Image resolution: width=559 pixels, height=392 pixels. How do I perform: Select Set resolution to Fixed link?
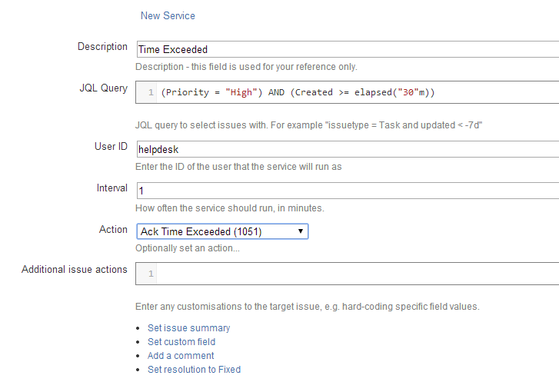(x=194, y=370)
